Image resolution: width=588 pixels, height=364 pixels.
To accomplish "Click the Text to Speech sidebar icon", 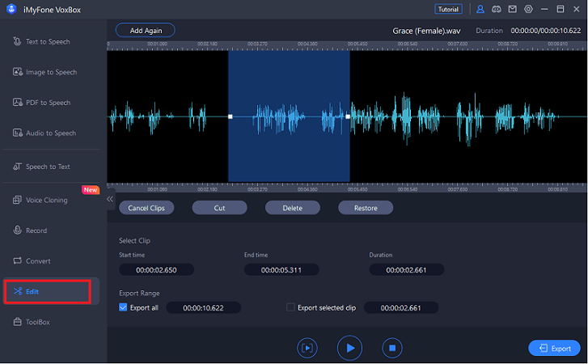I will tap(17, 41).
